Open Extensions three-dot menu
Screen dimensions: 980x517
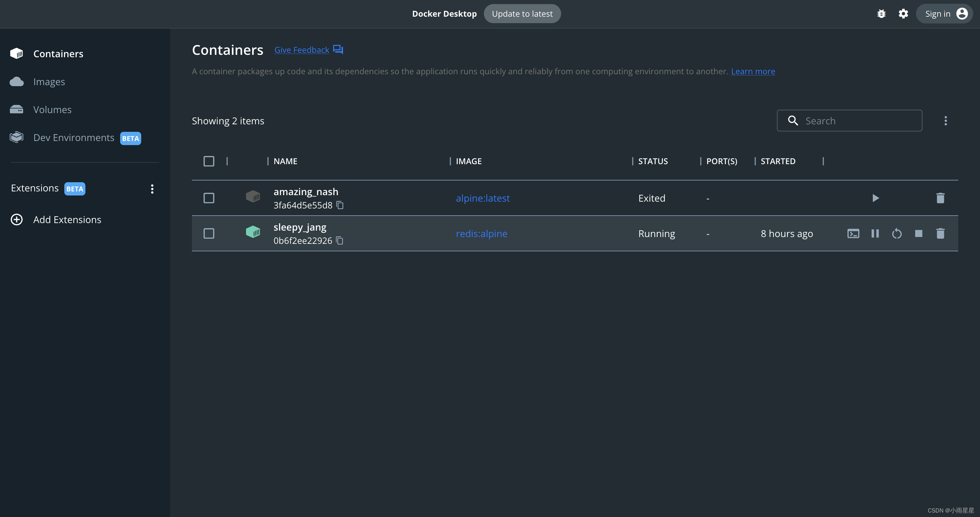152,189
